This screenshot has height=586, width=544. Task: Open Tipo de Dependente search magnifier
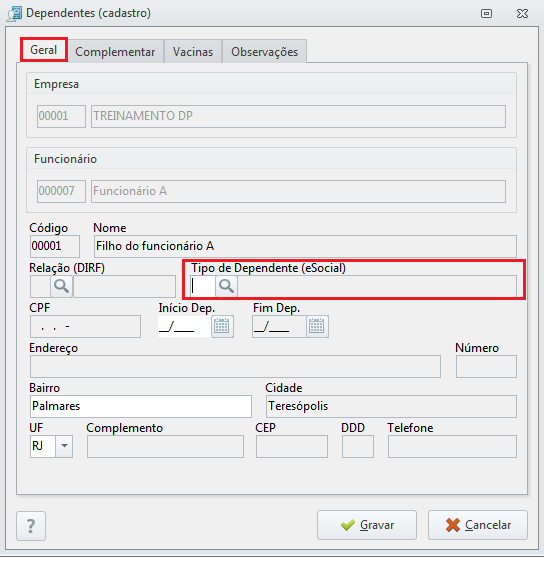(x=226, y=286)
